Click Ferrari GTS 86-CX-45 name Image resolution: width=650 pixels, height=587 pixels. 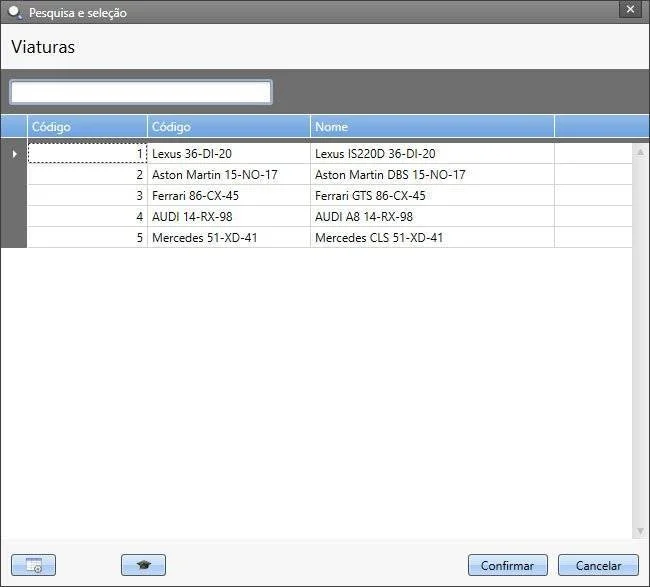tap(432, 196)
